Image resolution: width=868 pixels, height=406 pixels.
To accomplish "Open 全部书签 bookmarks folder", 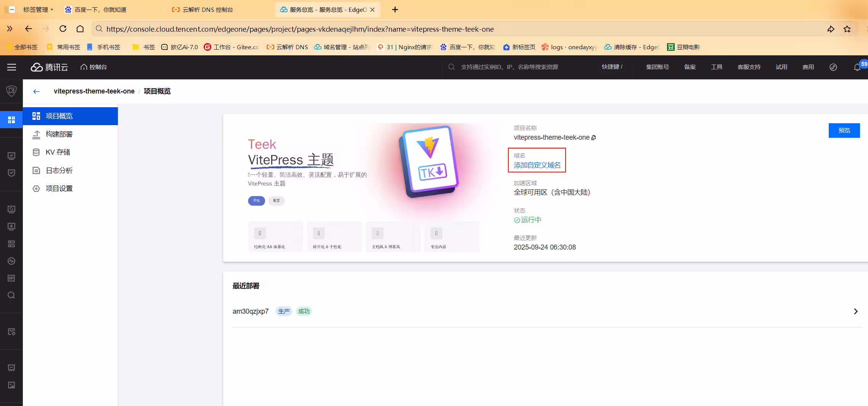I will [22, 47].
